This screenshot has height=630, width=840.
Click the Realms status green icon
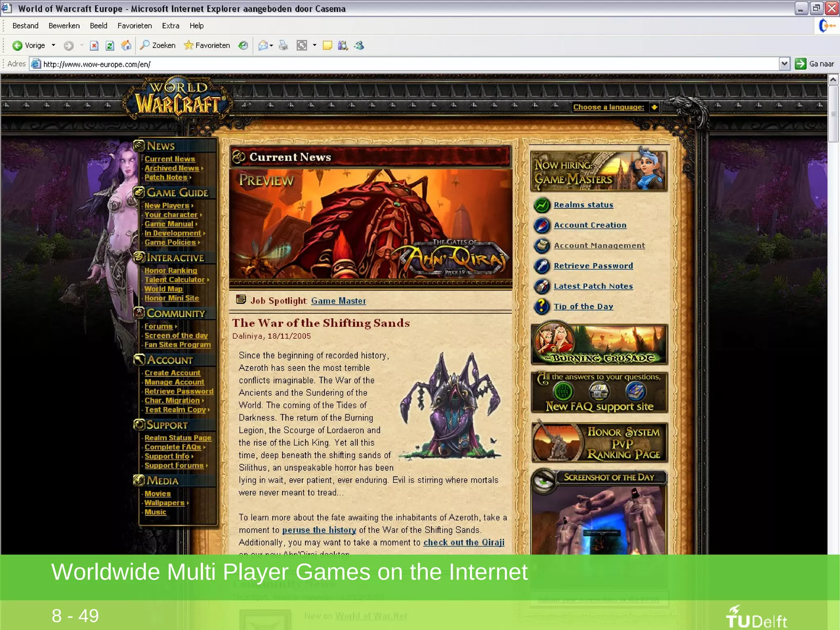pos(541,205)
